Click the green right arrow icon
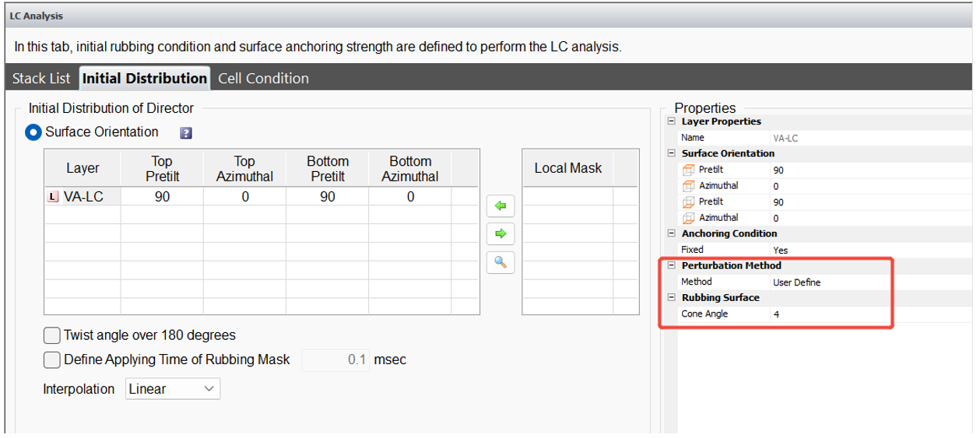980x438 pixels. (501, 233)
